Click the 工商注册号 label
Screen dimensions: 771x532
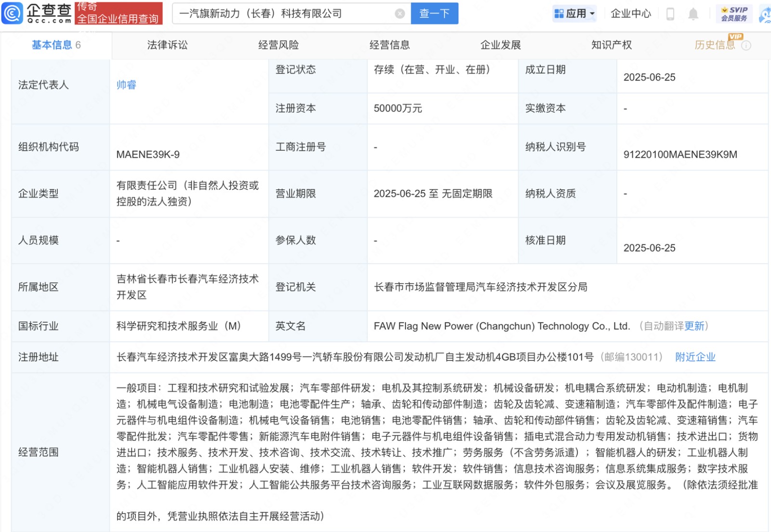point(301,147)
